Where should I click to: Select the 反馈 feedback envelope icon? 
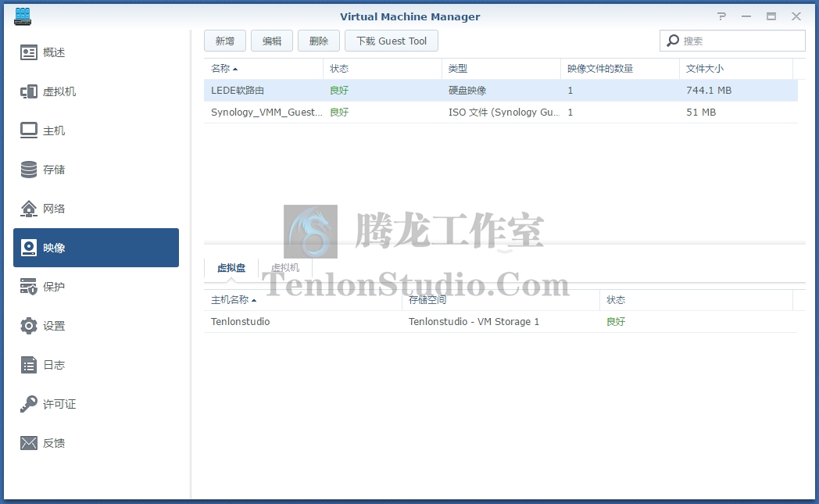[29, 443]
